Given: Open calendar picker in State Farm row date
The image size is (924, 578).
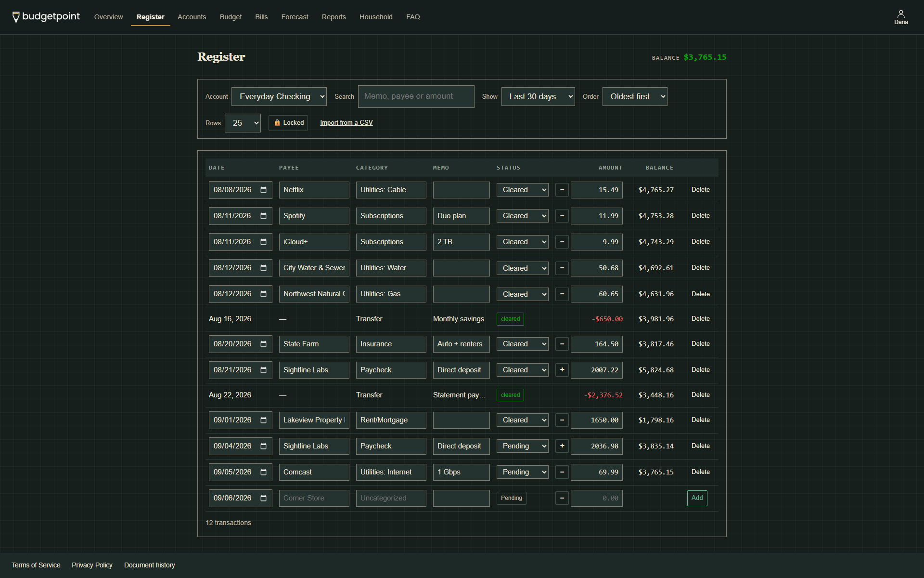Looking at the screenshot, I should (x=263, y=344).
